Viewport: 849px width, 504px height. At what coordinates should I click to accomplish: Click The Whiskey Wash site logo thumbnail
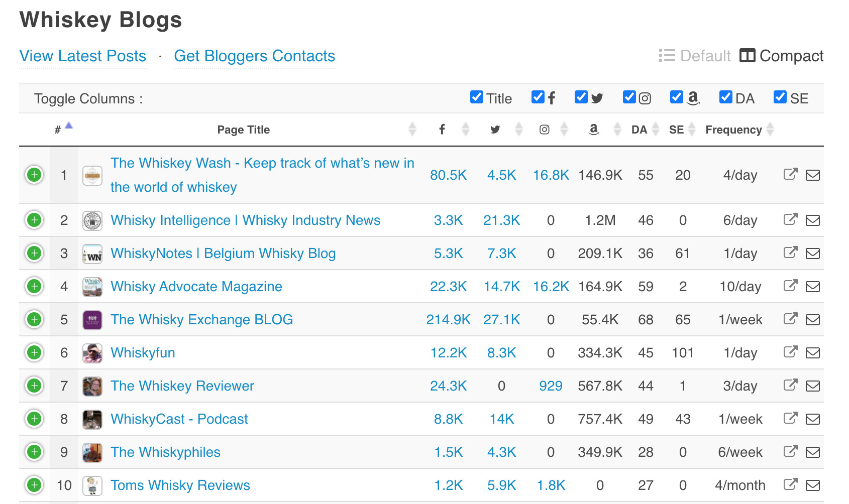coord(92,176)
